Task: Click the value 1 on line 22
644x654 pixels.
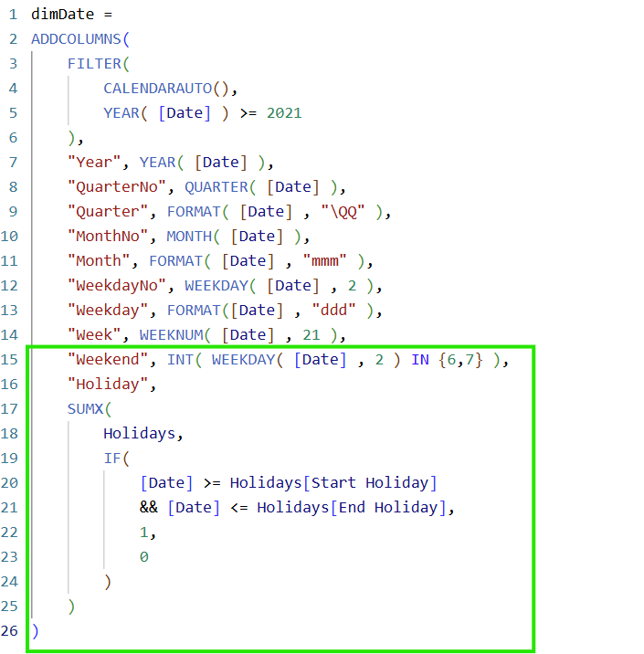Action: click(x=143, y=533)
